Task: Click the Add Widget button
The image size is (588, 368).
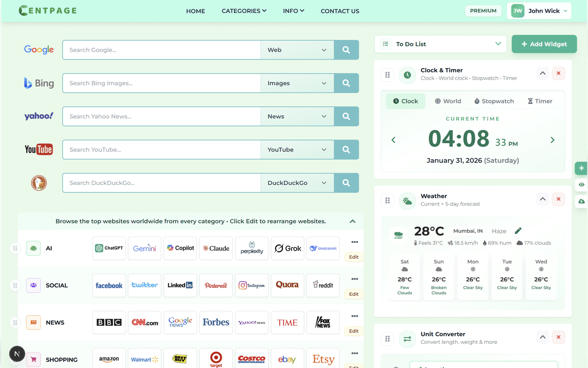Action: click(x=544, y=44)
